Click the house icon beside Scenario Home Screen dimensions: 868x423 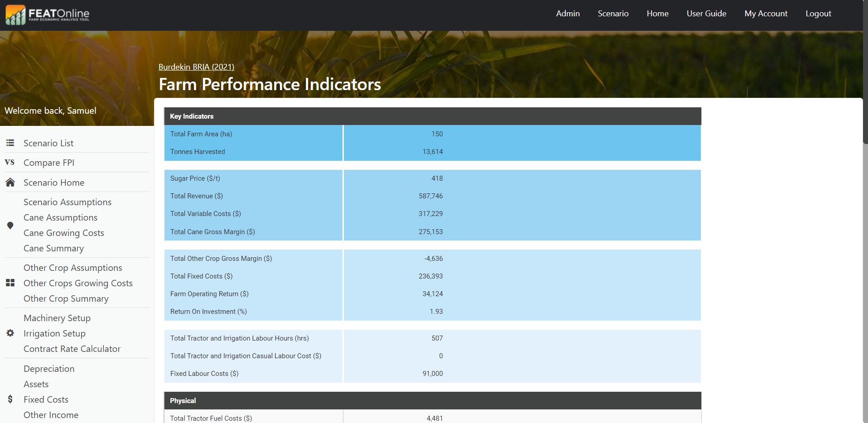pos(10,183)
